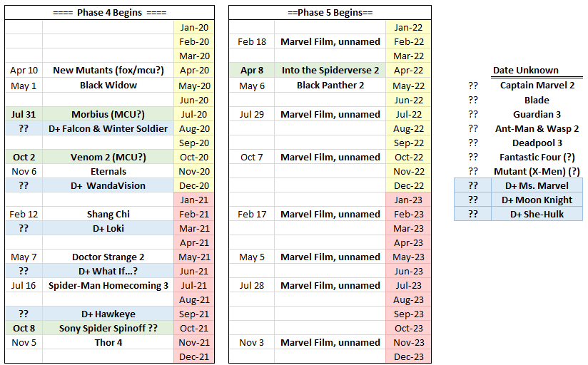Click the Captain Marvel 2 entry

(x=537, y=86)
